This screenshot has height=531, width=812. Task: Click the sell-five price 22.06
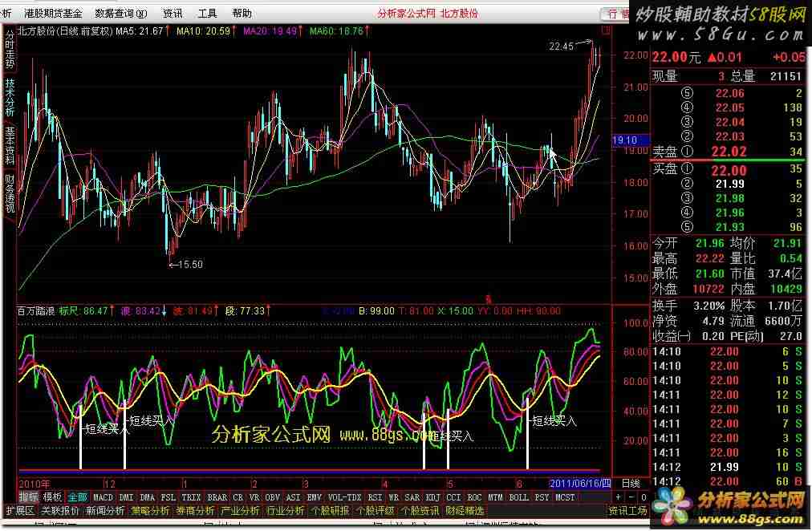point(729,93)
